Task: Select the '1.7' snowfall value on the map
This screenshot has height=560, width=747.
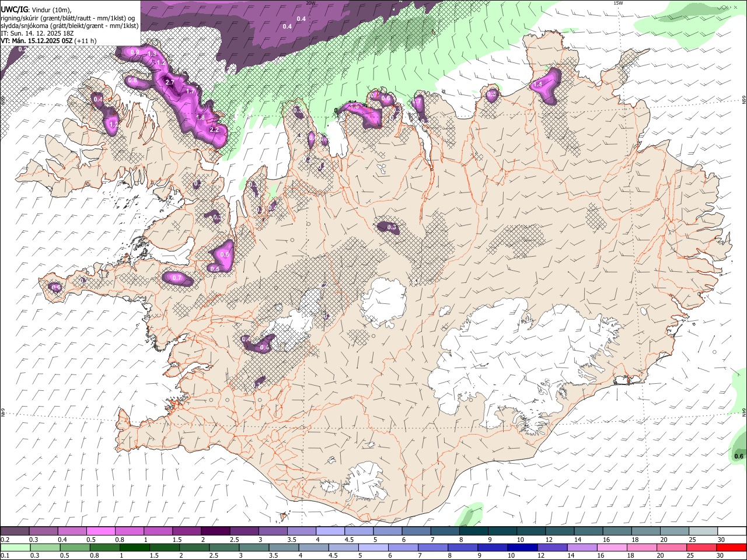Action: tap(190, 92)
